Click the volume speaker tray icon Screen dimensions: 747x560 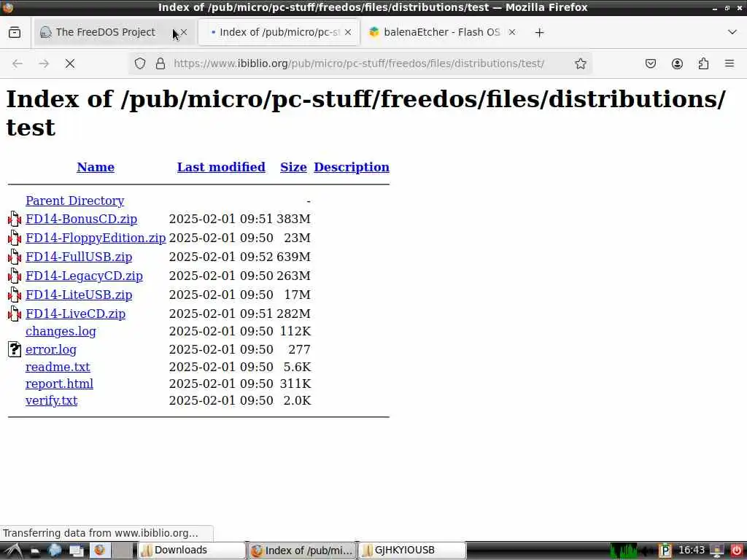tap(648, 551)
